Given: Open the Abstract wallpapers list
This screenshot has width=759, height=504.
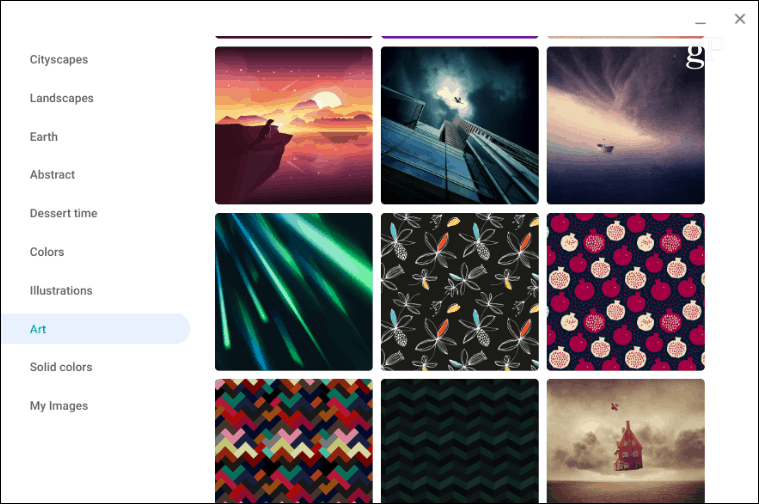Looking at the screenshot, I should (x=52, y=175).
